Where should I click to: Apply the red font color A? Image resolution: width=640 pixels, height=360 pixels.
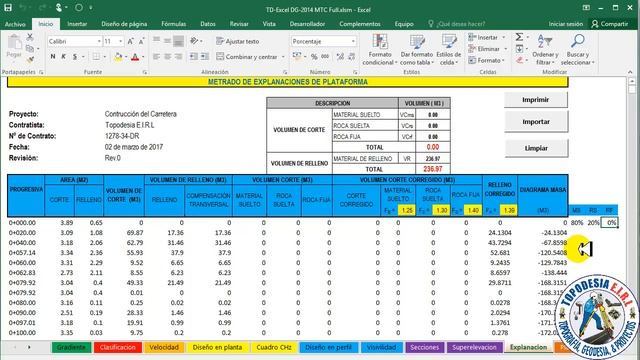coord(135,57)
